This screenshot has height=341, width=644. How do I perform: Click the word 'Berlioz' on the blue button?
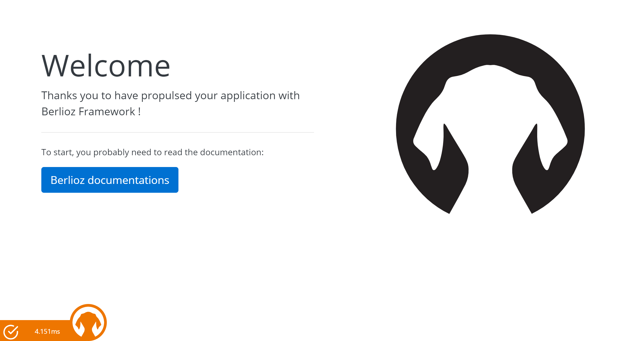click(68, 180)
